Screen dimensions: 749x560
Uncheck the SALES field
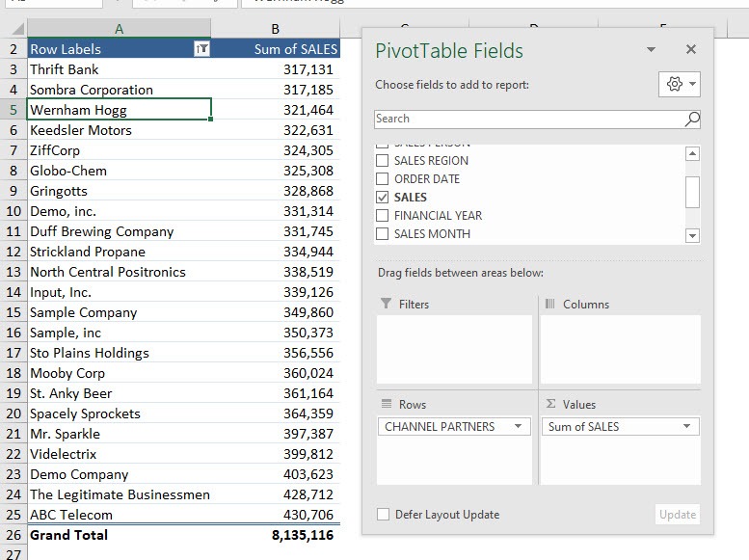(x=382, y=197)
